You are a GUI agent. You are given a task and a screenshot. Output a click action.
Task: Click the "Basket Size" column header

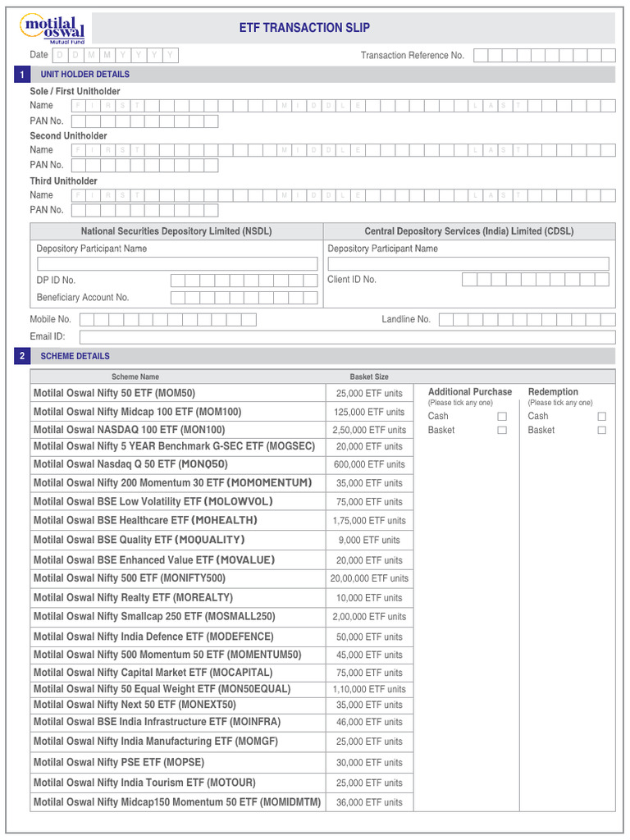pyautogui.click(x=369, y=377)
